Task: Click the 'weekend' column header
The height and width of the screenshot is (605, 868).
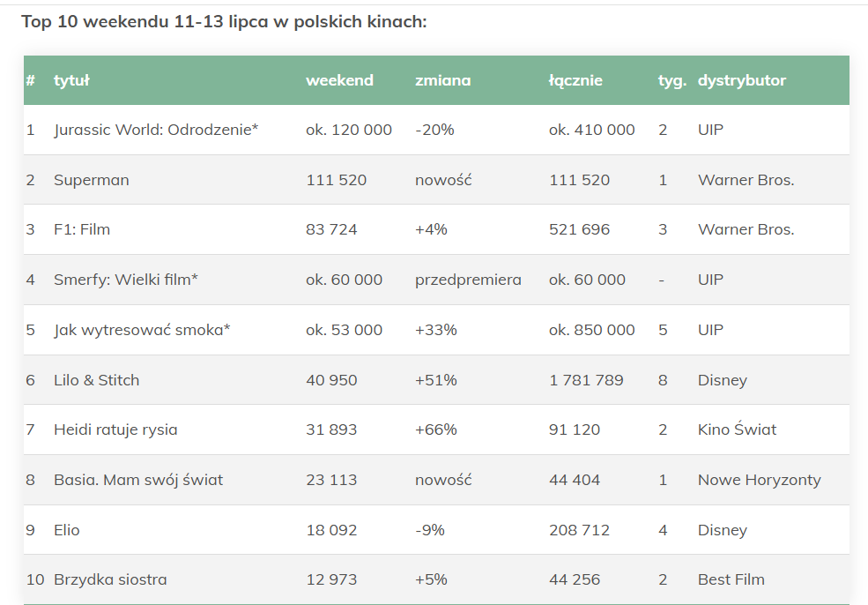Action: click(339, 80)
